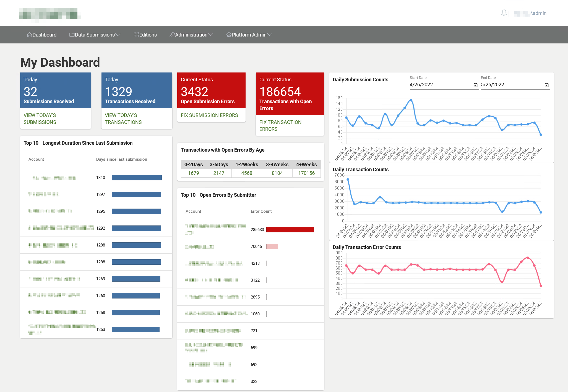This screenshot has width=568, height=392.
Task: Open the Start Date calendar picker icon
Action: (x=475, y=85)
